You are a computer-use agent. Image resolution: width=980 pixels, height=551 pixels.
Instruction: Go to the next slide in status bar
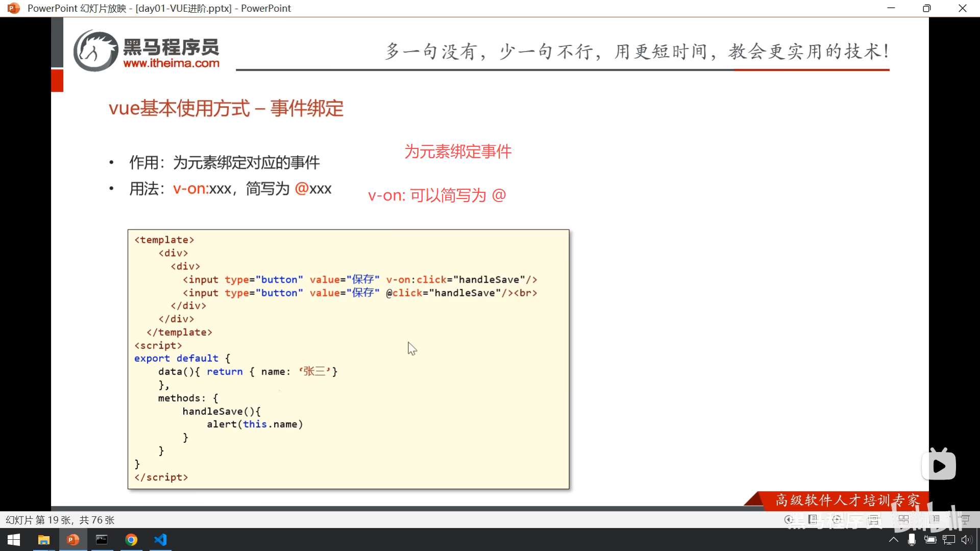pos(837,519)
